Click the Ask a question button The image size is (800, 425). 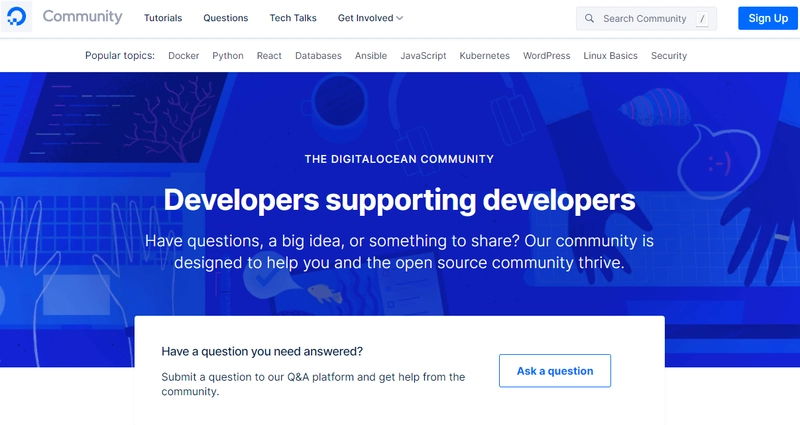555,371
